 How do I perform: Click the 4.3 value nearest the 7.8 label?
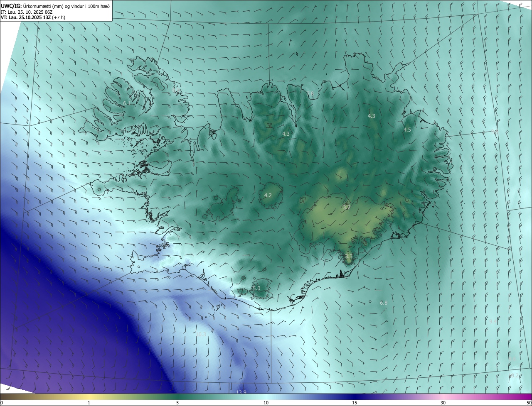point(286,134)
